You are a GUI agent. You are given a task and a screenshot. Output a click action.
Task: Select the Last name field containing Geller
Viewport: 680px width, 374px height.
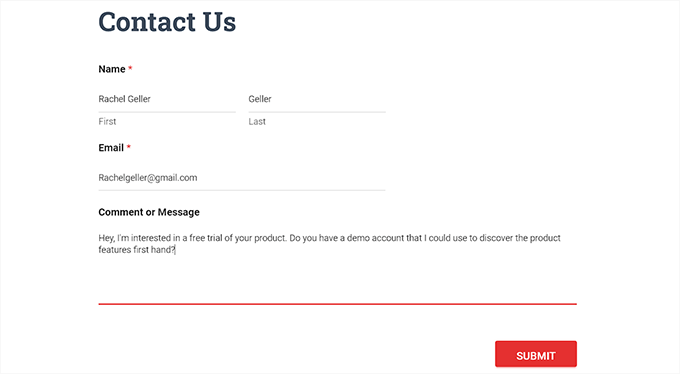point(317,99)
